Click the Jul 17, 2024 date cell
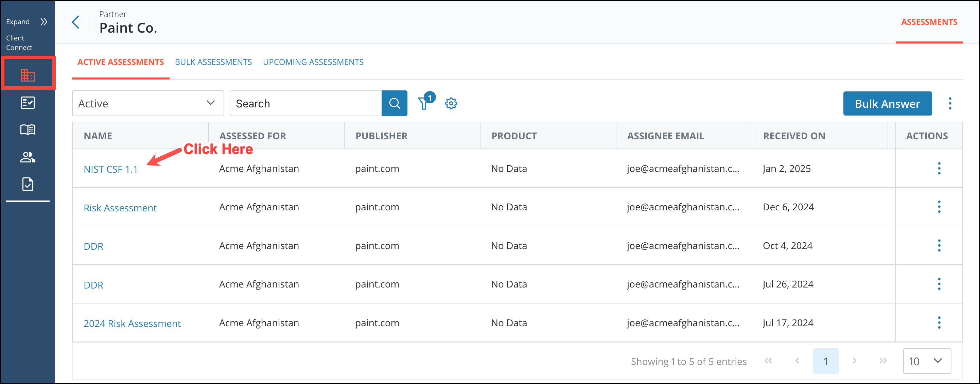Image resolution: width=980 pixels, height=384 pixels. [x=788, y=323]
